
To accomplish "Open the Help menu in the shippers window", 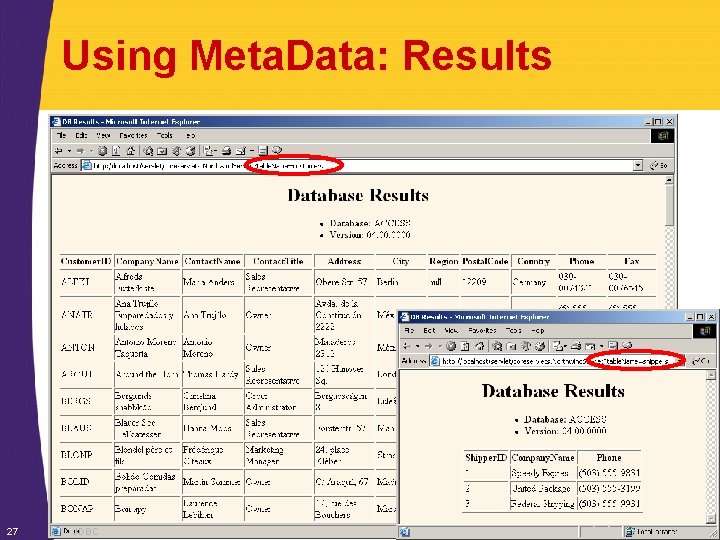I will tap(537, 330).
